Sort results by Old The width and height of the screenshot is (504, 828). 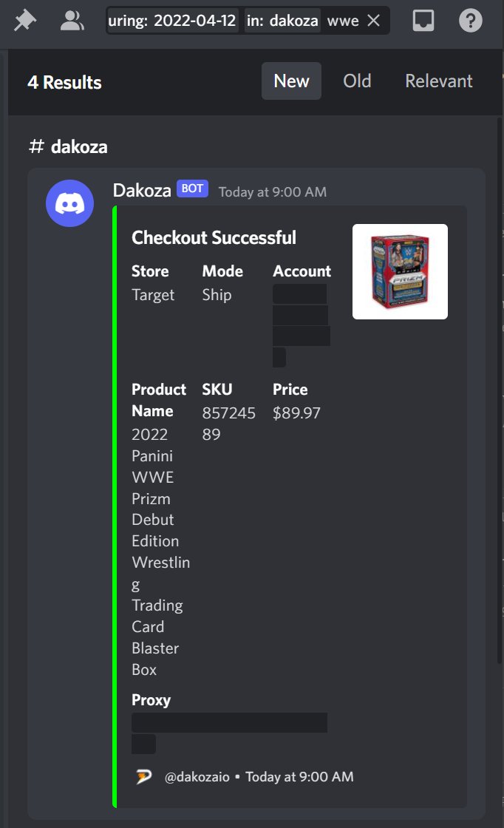[x=357, y=81]
